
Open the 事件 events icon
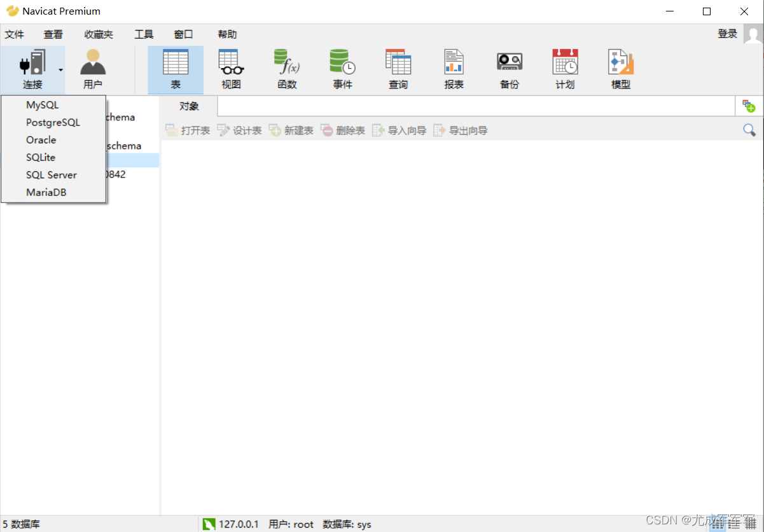click(342, 63)
